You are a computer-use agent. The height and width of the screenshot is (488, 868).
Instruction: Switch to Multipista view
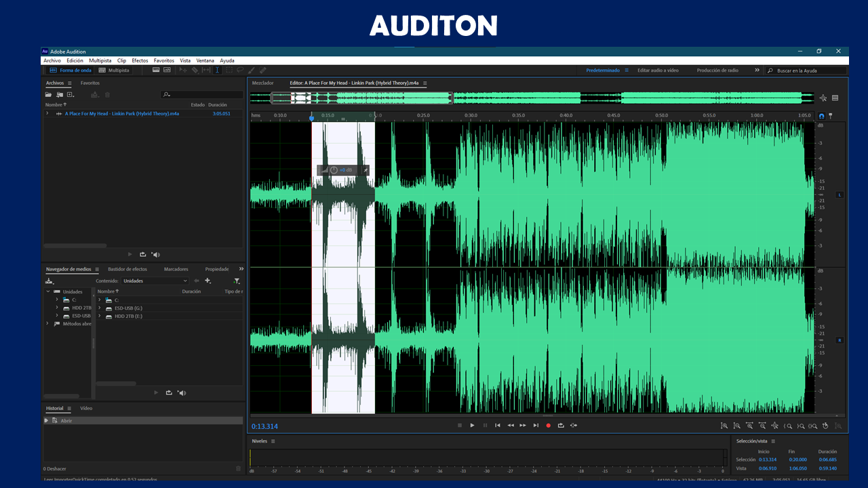tap(113, 70)
